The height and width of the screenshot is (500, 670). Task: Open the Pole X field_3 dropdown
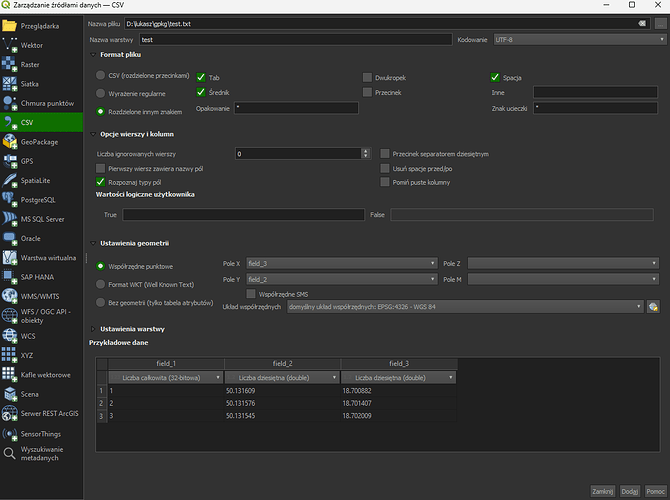coord(338,264)
